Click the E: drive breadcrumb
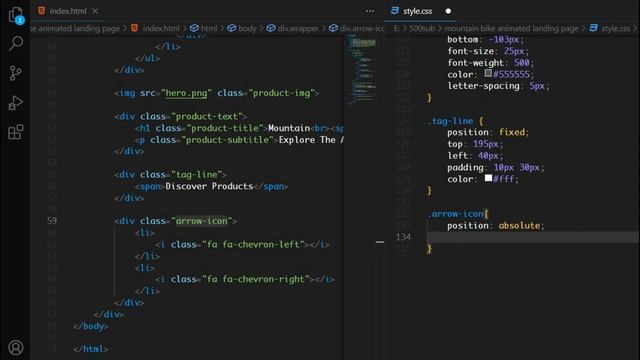This screenshot has height=360, width=640. (397, 28)
